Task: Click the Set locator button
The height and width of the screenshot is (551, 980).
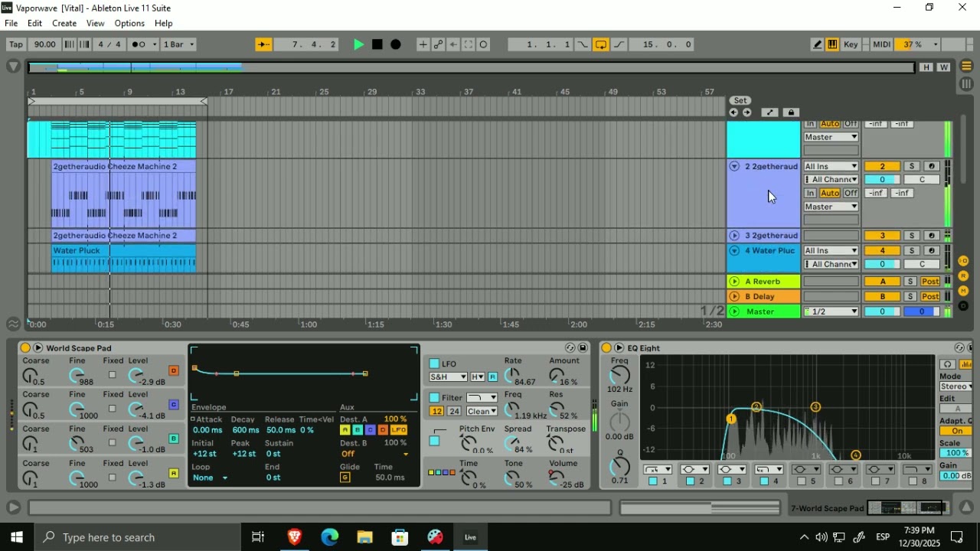Action: point(740,100)
